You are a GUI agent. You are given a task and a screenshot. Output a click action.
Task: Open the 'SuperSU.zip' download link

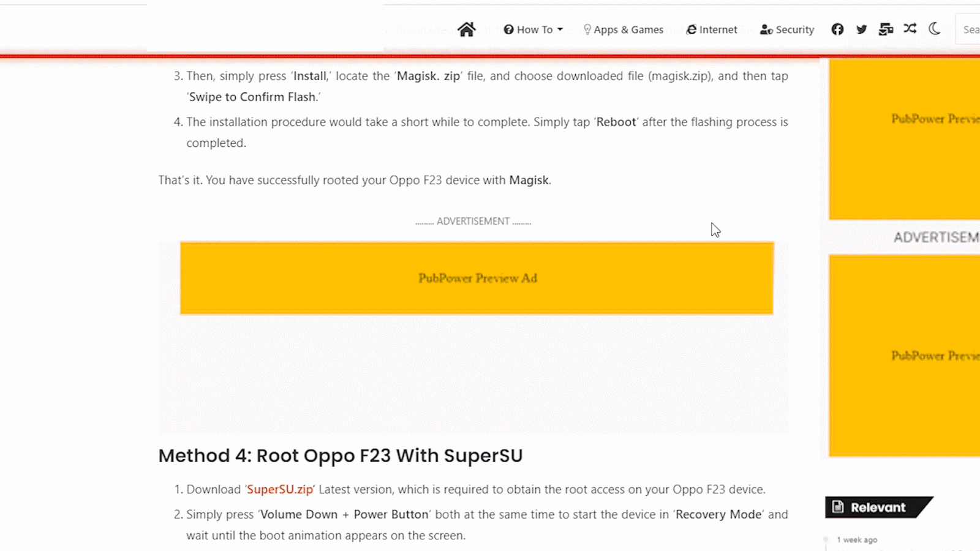(280, 490)
